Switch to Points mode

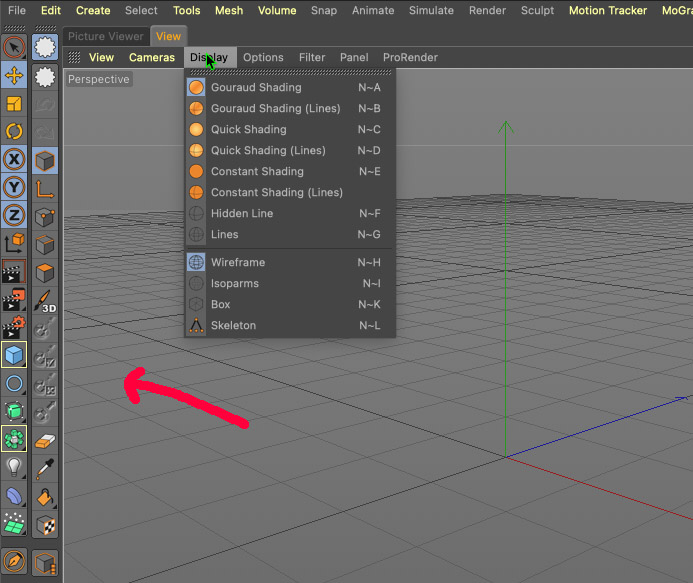[x=45, y=217]
